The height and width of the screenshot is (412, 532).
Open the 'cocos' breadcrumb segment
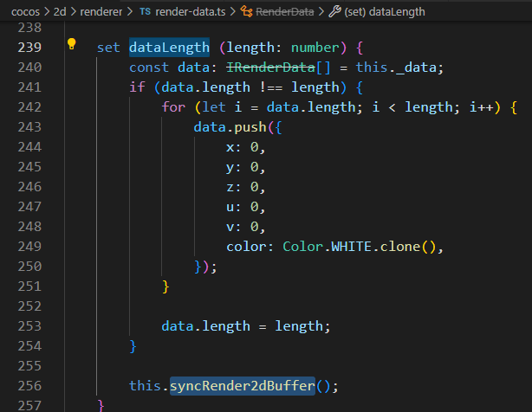(x=25, y=12)
